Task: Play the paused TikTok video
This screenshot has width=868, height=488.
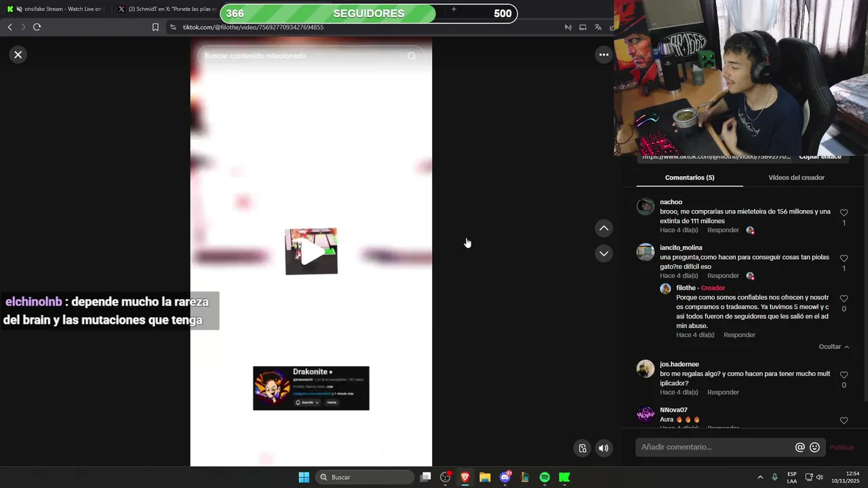Action: [311, 251]
